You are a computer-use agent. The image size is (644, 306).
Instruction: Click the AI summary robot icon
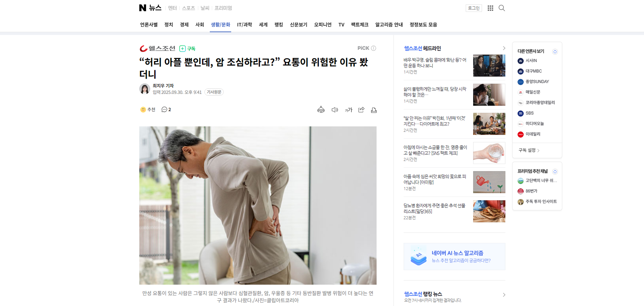point(321,110)
